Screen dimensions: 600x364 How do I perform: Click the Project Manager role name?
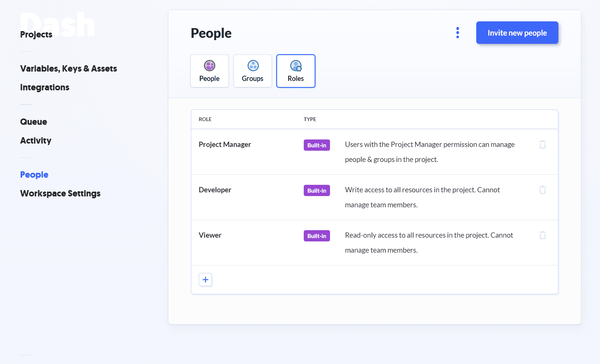(225, 144)
